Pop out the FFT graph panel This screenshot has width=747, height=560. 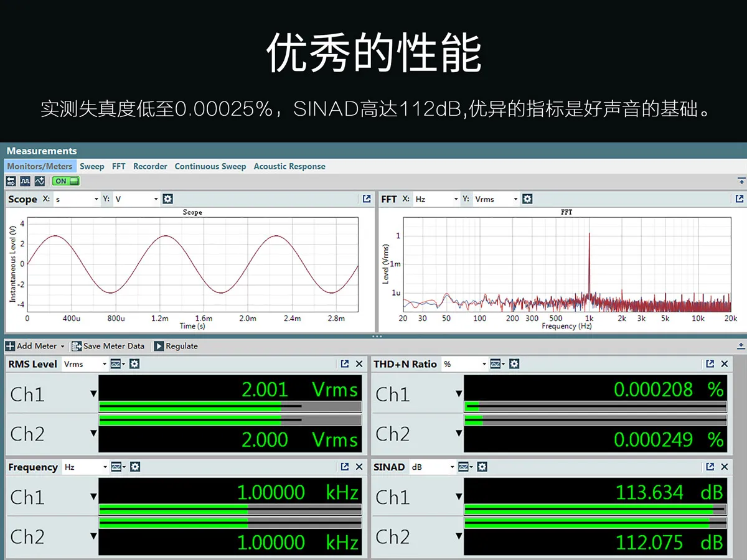[x=739, y=199]
